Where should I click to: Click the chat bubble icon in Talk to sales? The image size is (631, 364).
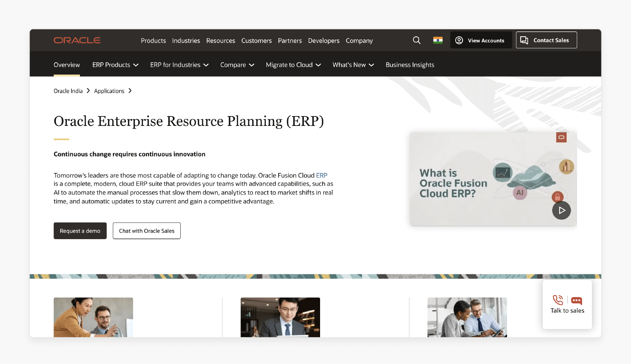tap(576, 301)
